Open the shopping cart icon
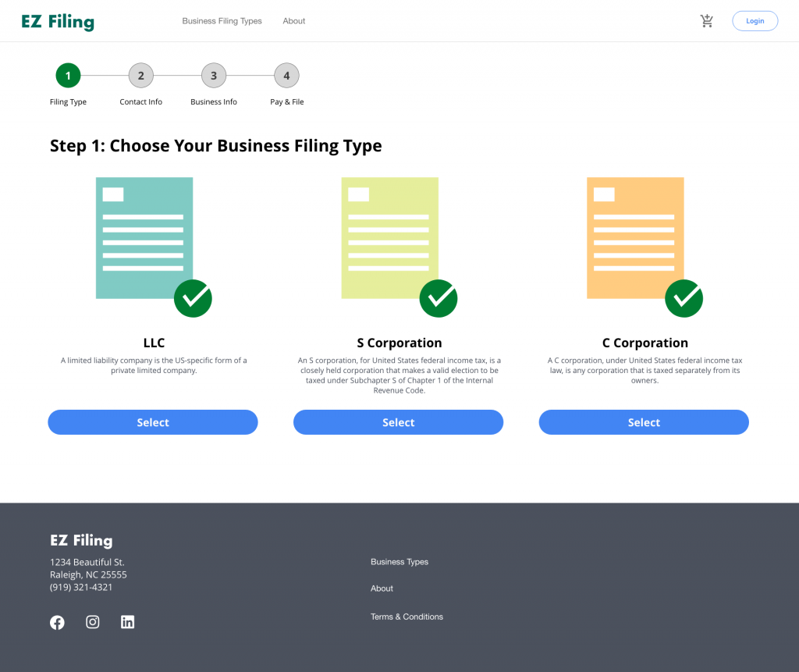Image resolution: width=799 pixels, height=672 pixels. click(x=706, y=21)
